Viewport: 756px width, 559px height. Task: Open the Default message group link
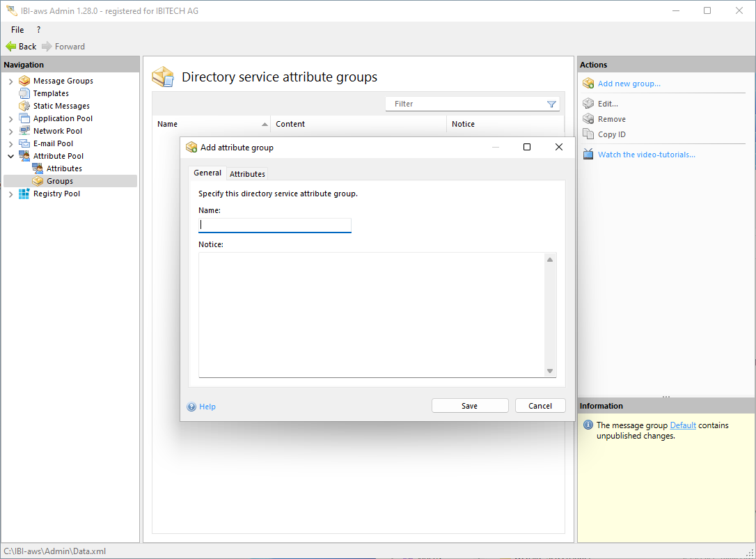point(682,425)
